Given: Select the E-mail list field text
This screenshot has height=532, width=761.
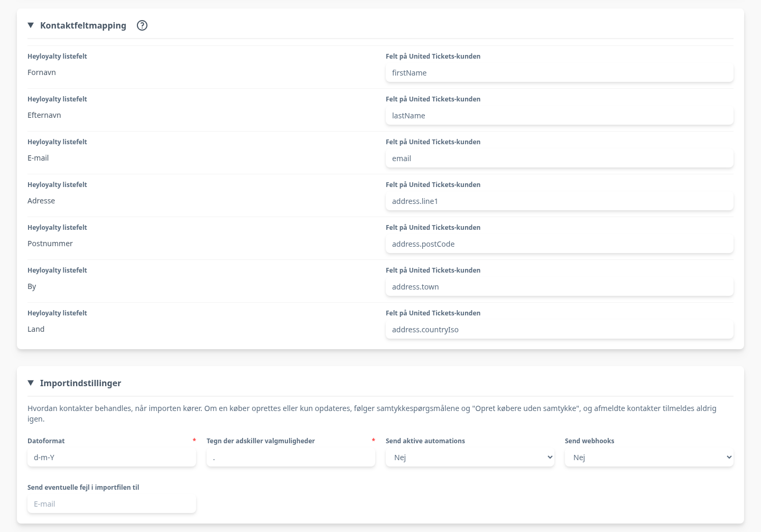Looking at the screenshot, I should (x=38, y=158).
